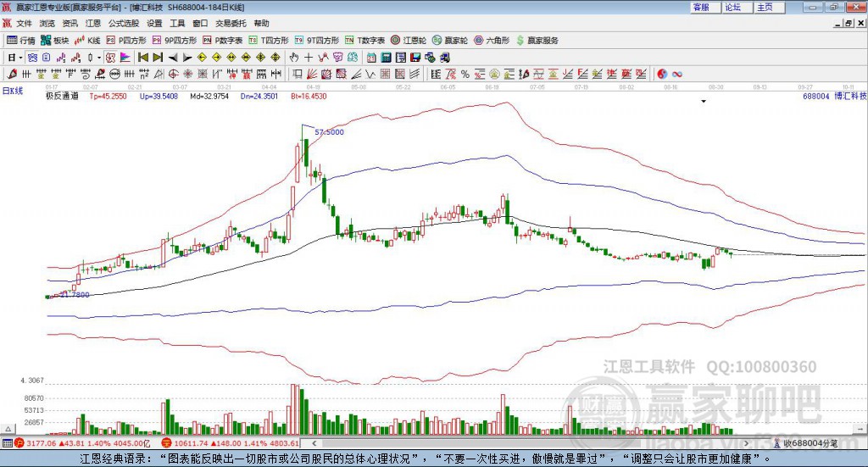Switch to K线 candlestick chart
The width and height of the screenshot is (868, 467).
coord(87,41)
